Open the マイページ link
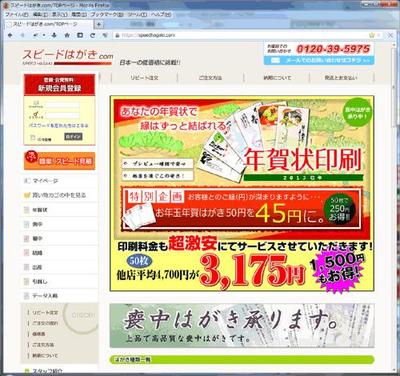 point(46,181)
